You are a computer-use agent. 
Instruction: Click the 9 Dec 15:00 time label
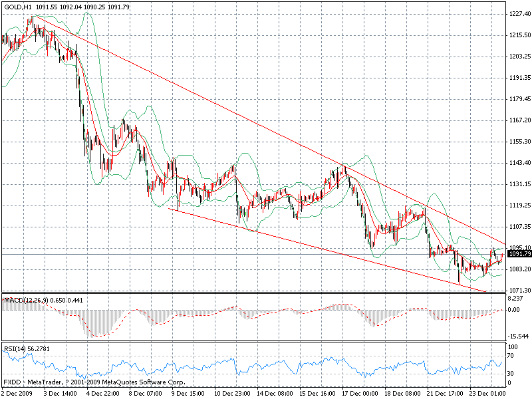[x=188, y=394]
